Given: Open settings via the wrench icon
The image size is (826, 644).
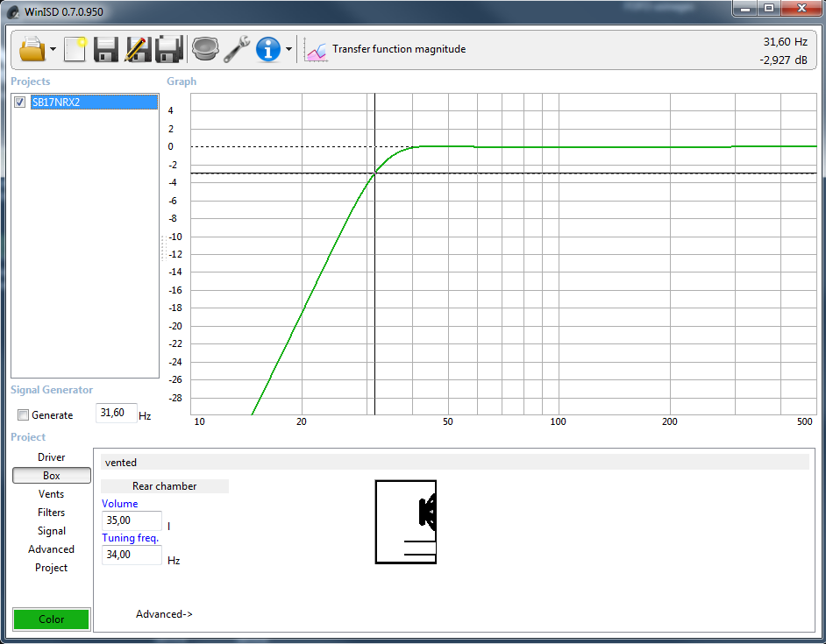Looking at the screenshot, I should pyautogui.click(x=236, y=49).
